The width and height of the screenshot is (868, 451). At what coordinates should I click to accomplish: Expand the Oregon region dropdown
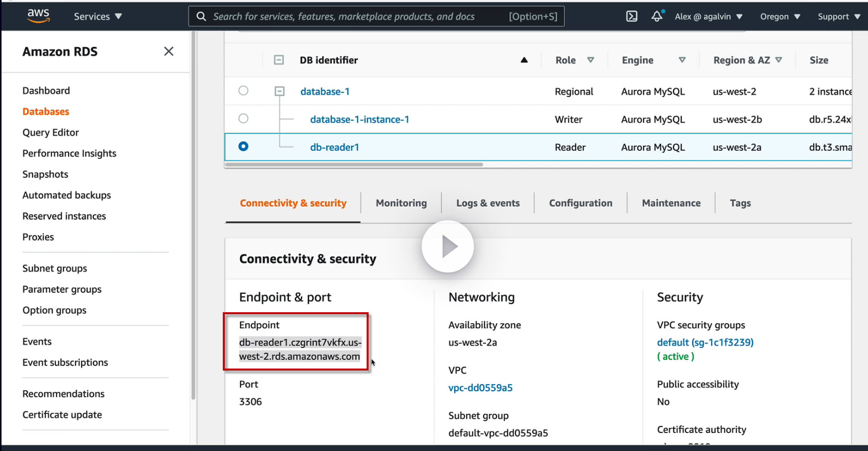[x=779, y=16]
